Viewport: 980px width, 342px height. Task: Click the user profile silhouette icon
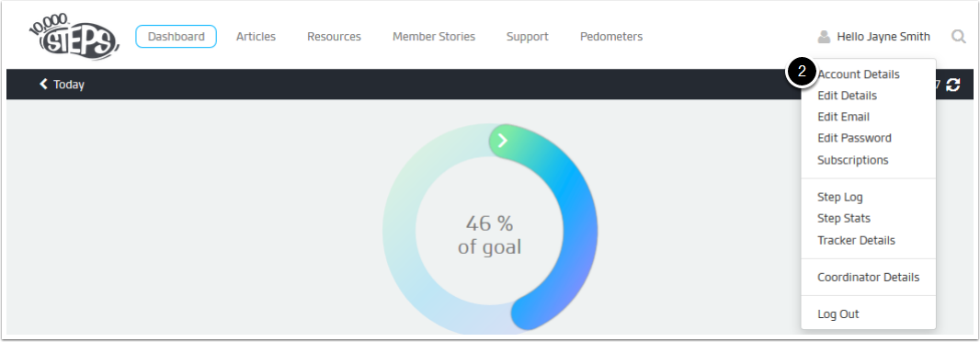824,37
